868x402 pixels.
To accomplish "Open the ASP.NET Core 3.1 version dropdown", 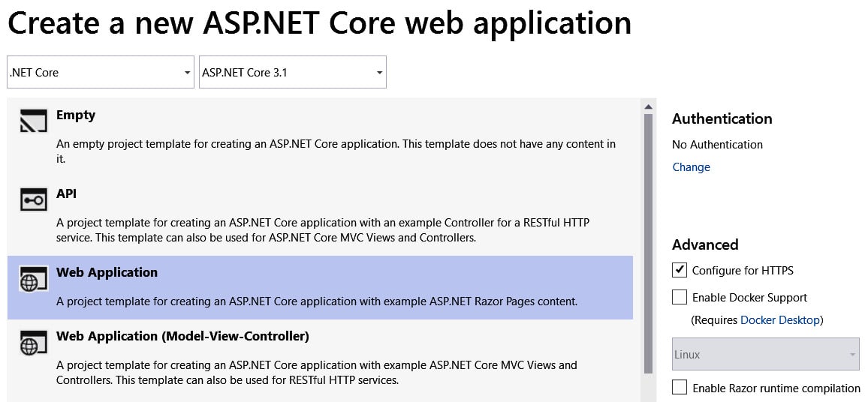I will coord(293,72).
